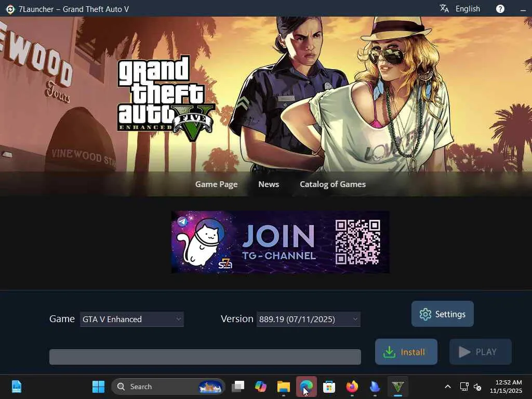This screenshot has width=532, height=399.
Task: Click the Version label text
Action: coord(237,319)
